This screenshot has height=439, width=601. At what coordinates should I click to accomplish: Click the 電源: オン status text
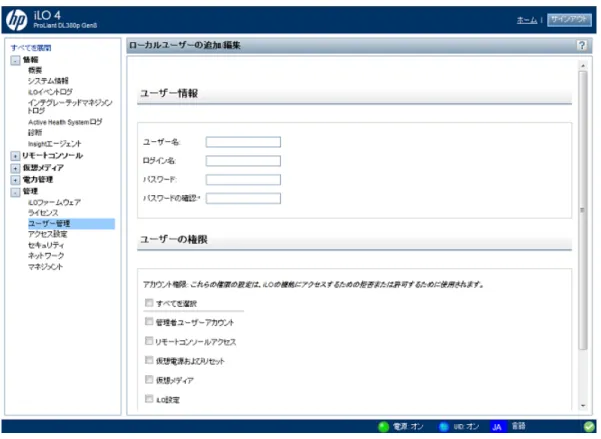tap(408, 426)
